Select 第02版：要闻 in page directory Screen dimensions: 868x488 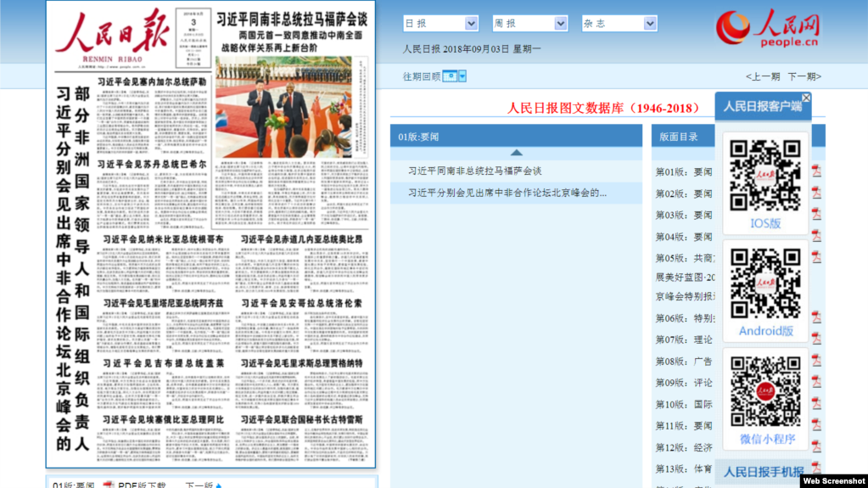click(684, 194)
